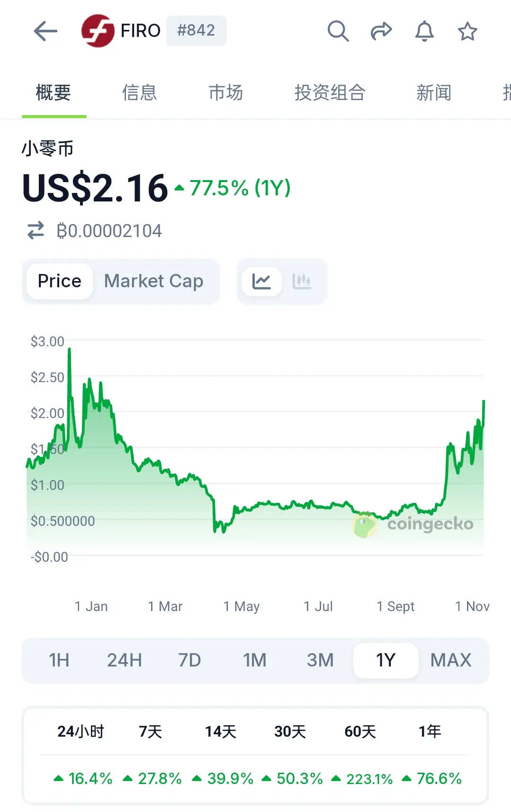Swap currency with the BTC conversion arrows
Screen dimensions: 511x812
click(x=36, y=230)
